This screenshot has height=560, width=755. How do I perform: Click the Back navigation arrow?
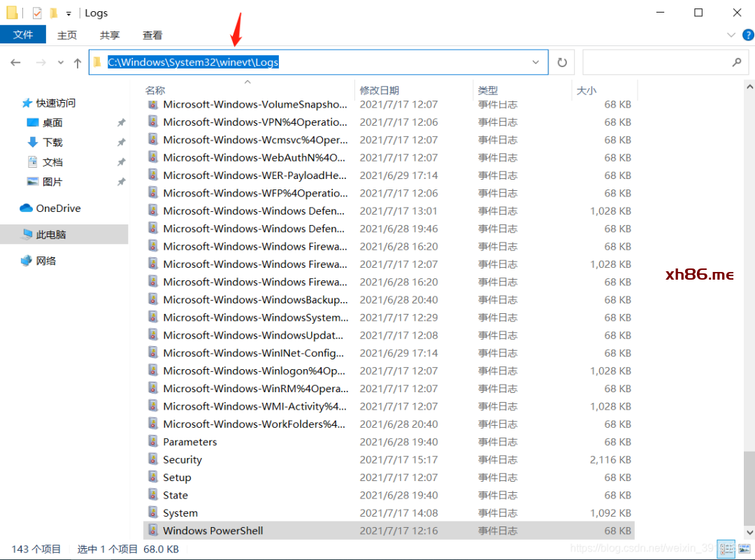coord(15,63)
